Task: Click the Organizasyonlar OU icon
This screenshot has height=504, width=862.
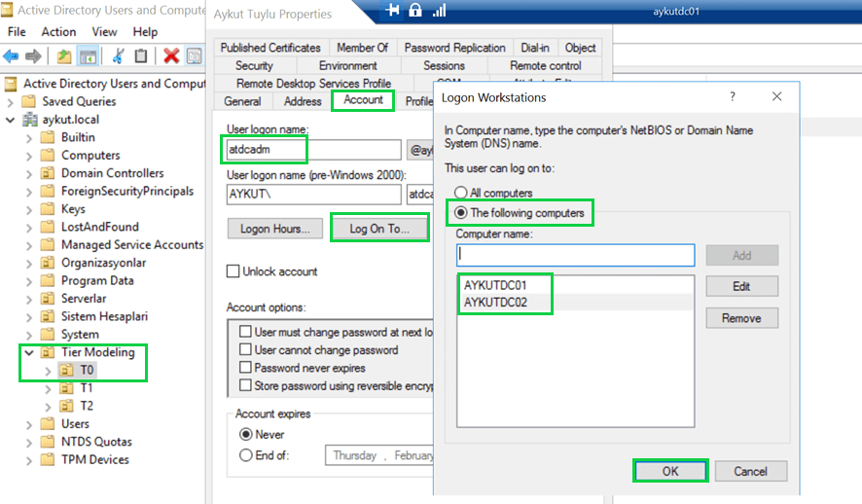Action: tap(48, 263)
